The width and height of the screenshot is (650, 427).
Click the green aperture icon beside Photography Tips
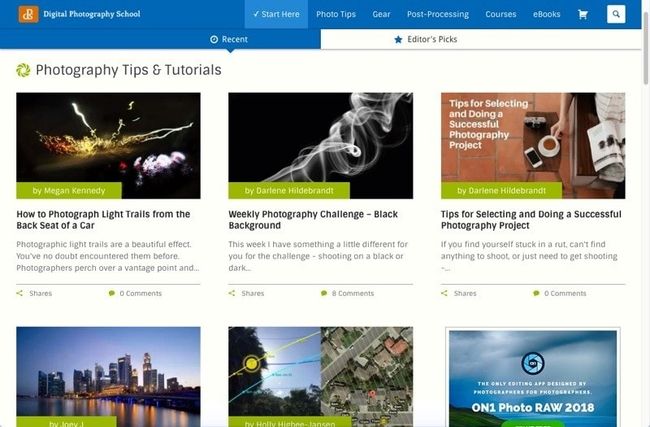(x=23, y=70)
